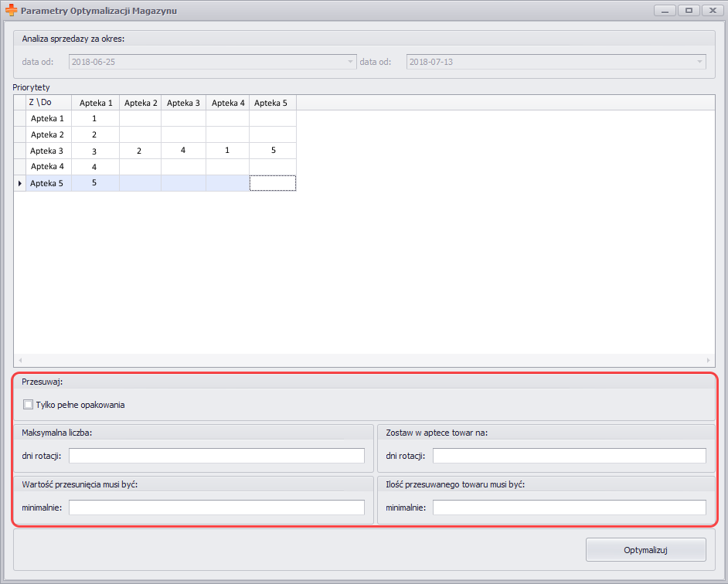
Task: Maximize the Parametry Optymalizacji Magazynu window
Action: tap(688, 11)
